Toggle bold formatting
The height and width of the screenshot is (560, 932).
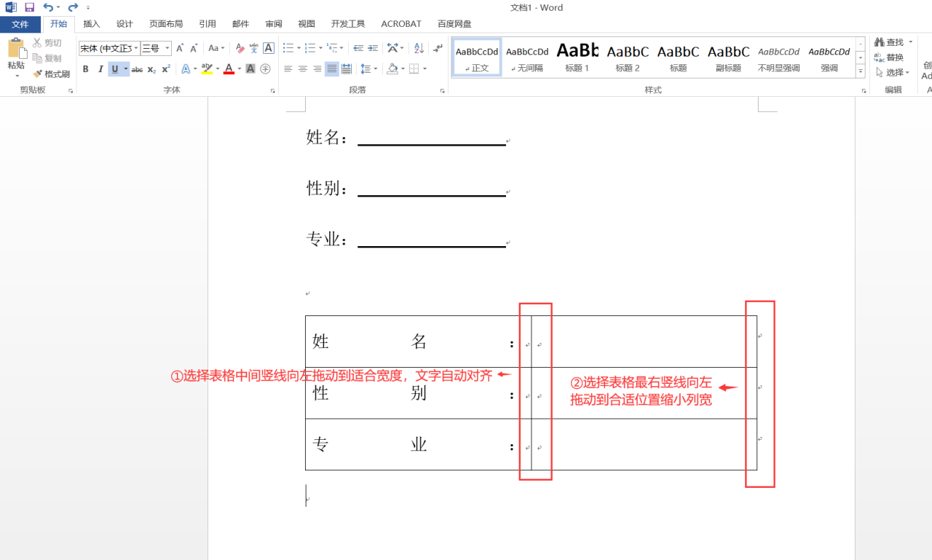click(x=85, y=69)
